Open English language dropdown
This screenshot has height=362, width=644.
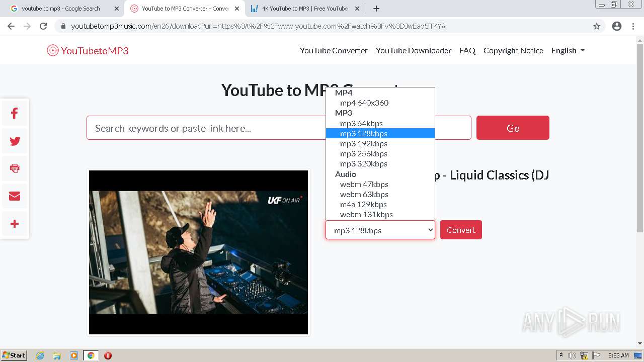(x=568, y=50)
